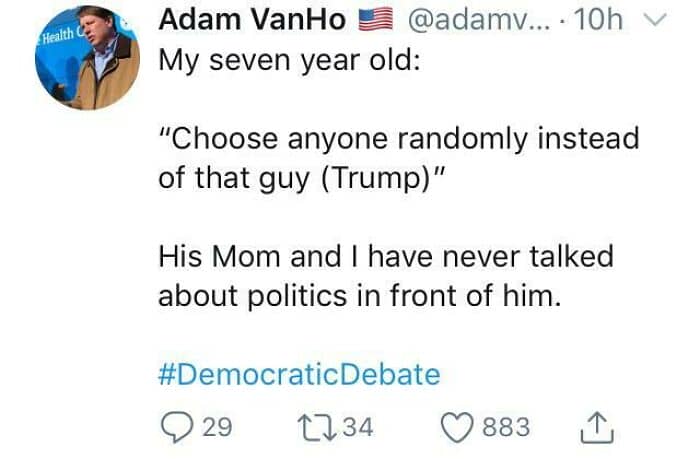Open the share menu via upload arrow icon
Screen dimensions: 700x459
click(x=597, y=428)
